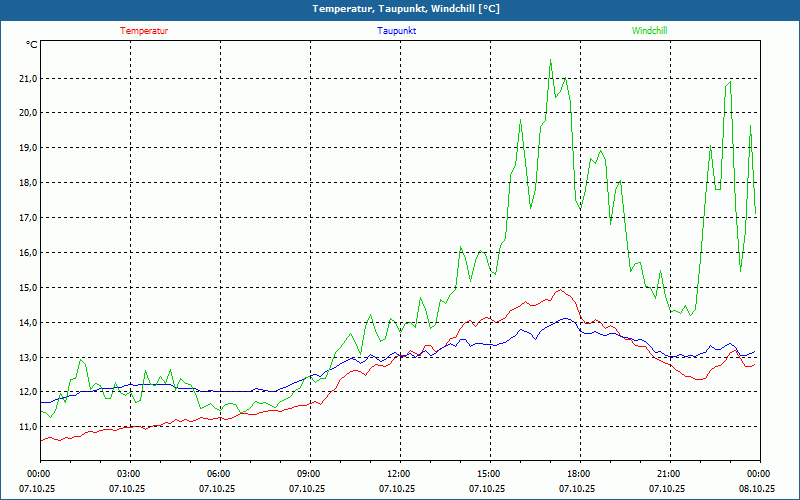Select the 11,0 y-axis value label
Image resolution: width=800 pixels, height=500 pixels.
(27, 427)
